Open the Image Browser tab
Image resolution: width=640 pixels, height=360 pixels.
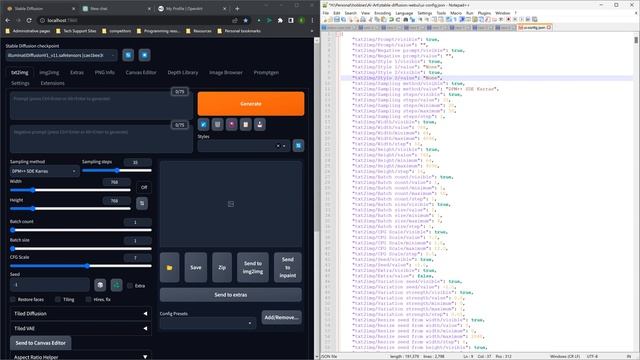click(226, 72)
